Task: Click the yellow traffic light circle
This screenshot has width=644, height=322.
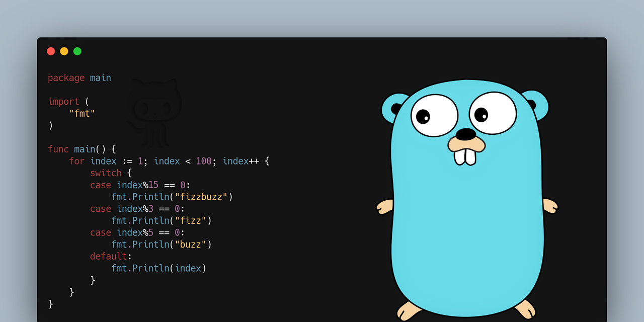Action: [64, 51]
